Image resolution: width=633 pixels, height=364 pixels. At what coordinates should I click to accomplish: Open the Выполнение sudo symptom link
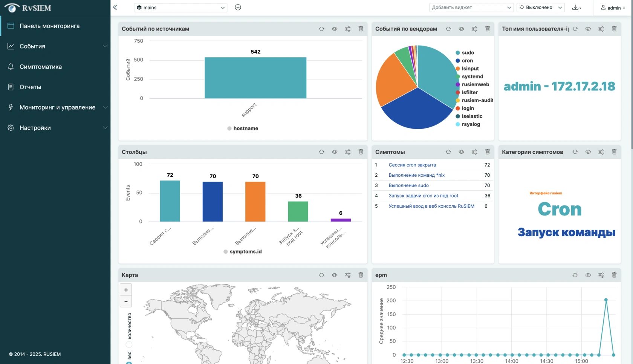click(x=409, y=185)
